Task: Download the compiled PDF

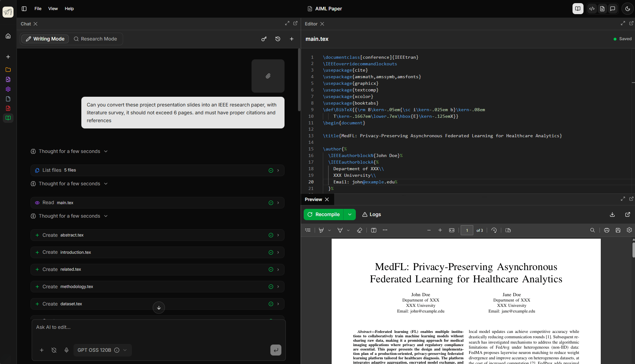Action: click(612, 215)
